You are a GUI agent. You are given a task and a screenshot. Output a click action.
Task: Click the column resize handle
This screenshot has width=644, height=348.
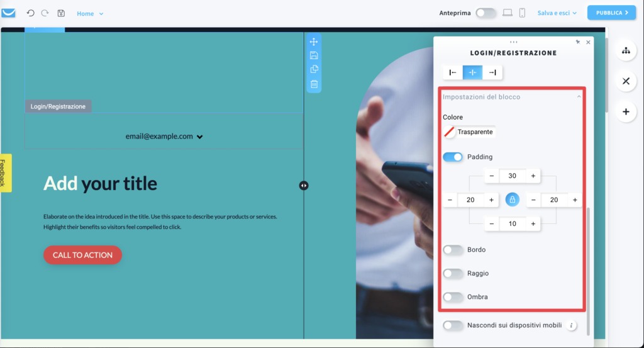pyautogui.click(x=304, y=186)
